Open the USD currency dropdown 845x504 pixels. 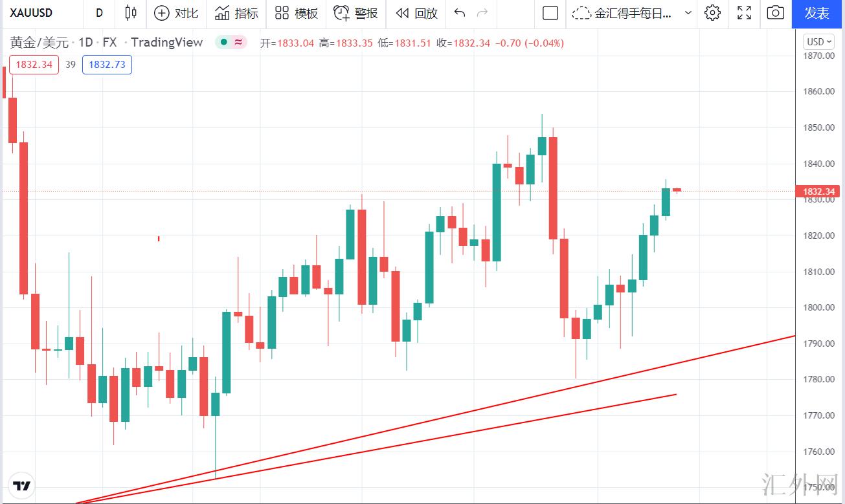(819, 42)
